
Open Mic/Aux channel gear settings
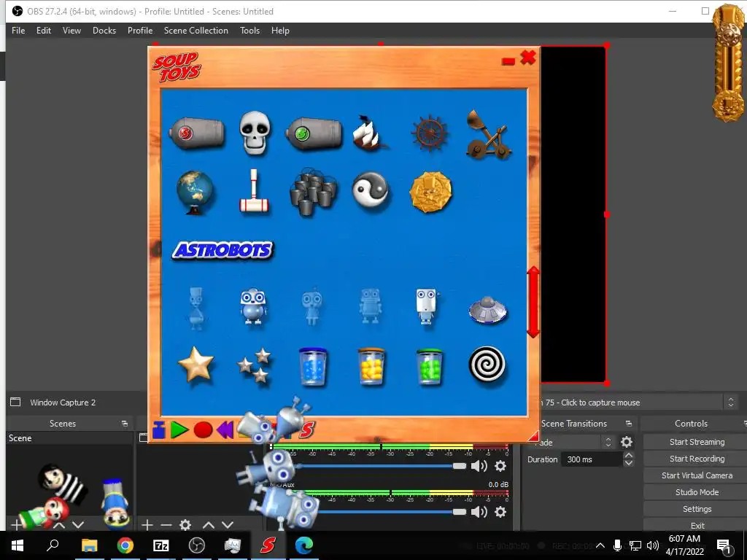[x=500, y=512]
